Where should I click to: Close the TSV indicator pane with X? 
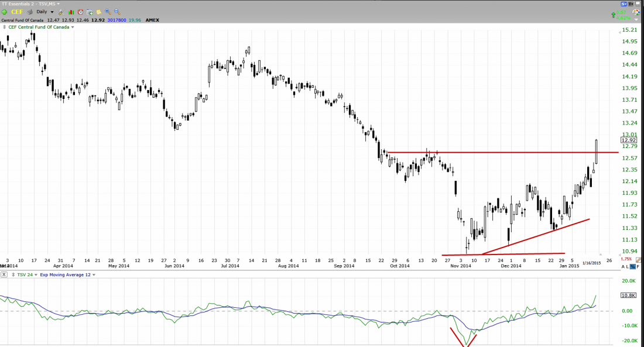click(4, 274)
